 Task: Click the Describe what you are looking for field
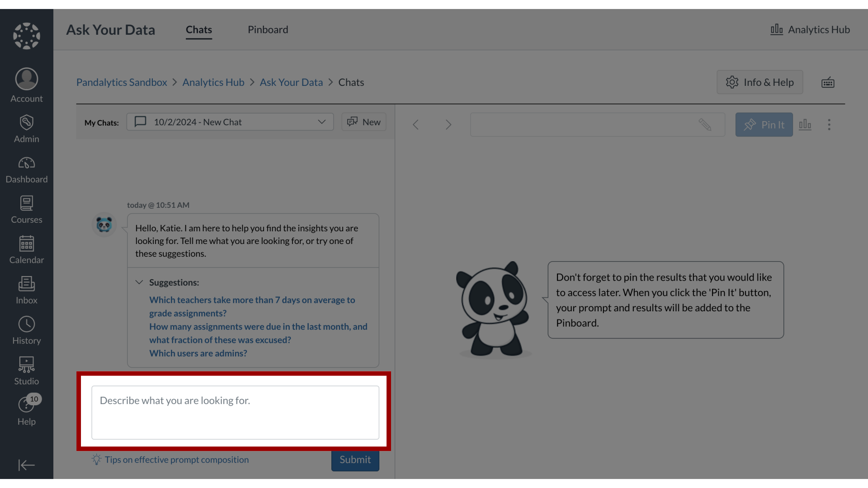point(235,412)
